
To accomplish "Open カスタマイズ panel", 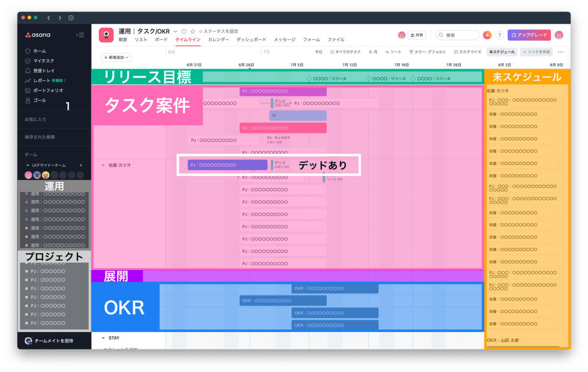I will point(467,52).
